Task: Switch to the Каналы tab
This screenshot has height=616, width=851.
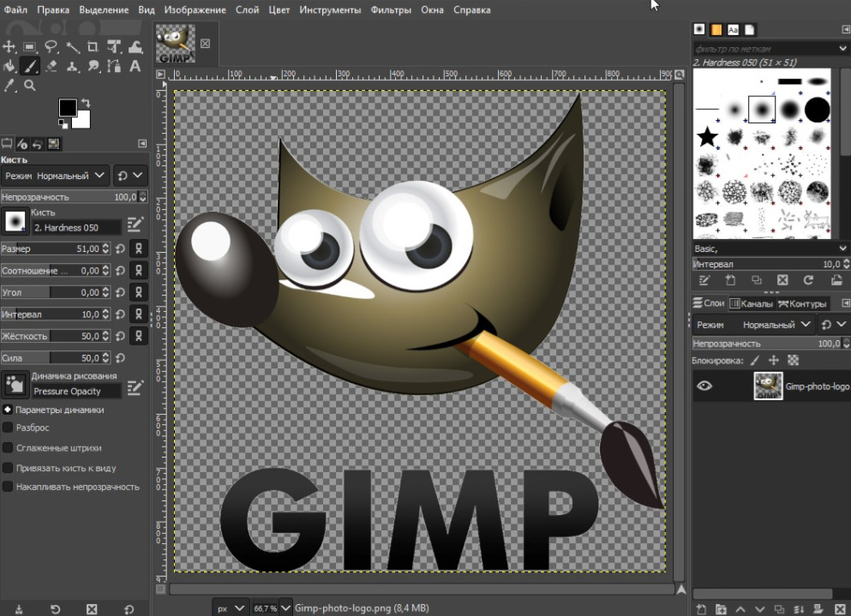Action: (751, 303)
